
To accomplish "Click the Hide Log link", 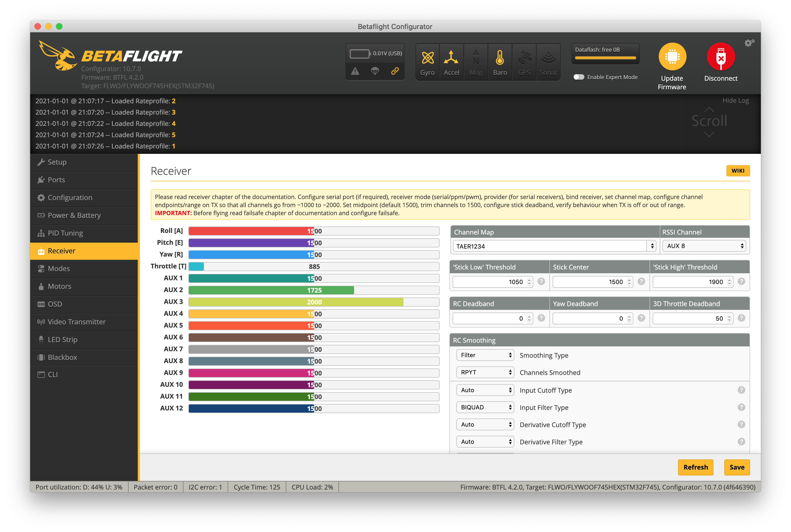I will pos(735,100).
